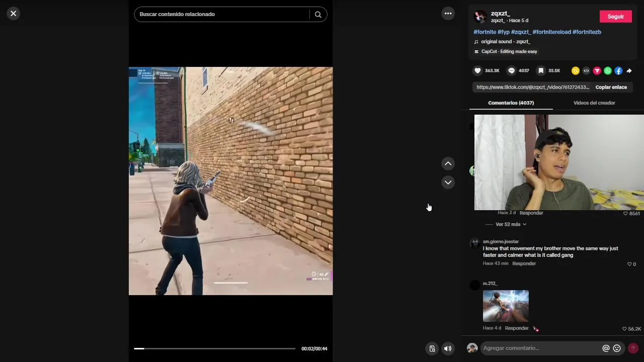Open 'original sound - zqxzt_' music link

[x=505, y=42]
